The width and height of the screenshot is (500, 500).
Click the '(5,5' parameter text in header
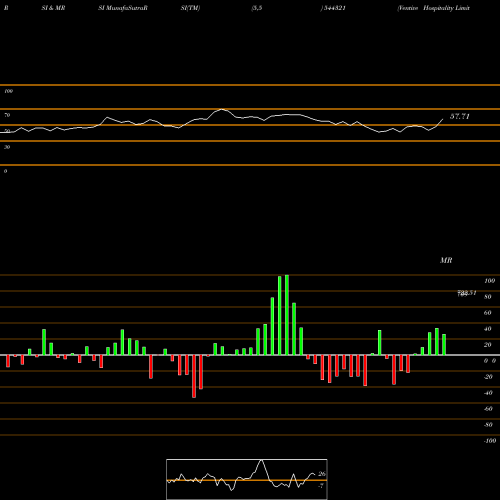coord(257,8)
